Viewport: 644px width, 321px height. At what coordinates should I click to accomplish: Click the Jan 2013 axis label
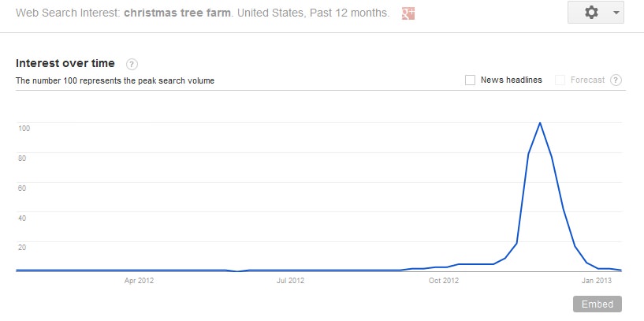tap(597, 281)
